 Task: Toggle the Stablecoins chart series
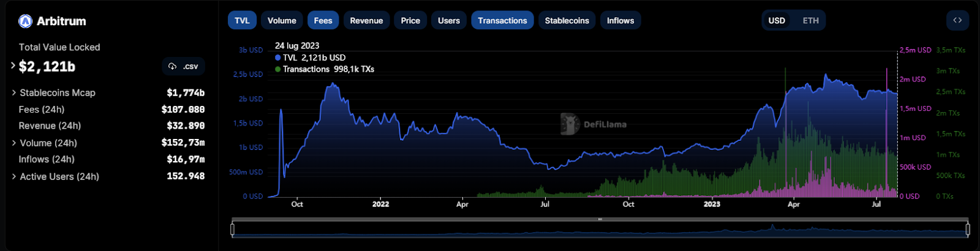click(567, 20)
